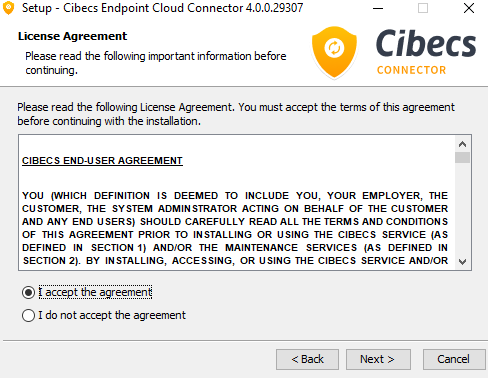Click the license text scrollbar thumb

(x=462, y=157)
